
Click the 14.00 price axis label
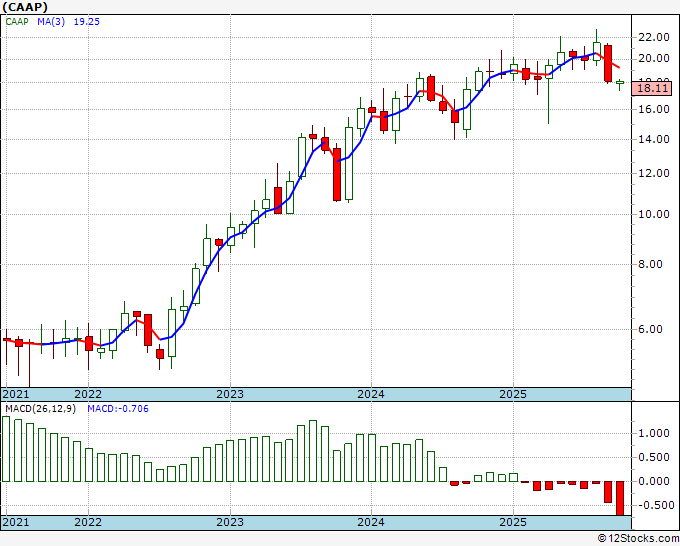coord(654,139)
